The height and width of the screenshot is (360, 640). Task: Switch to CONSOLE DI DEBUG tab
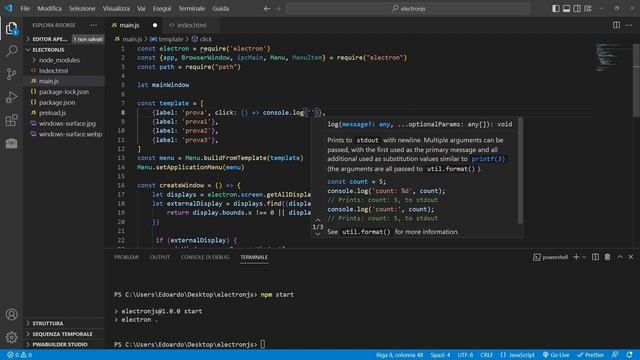[205, 257]
